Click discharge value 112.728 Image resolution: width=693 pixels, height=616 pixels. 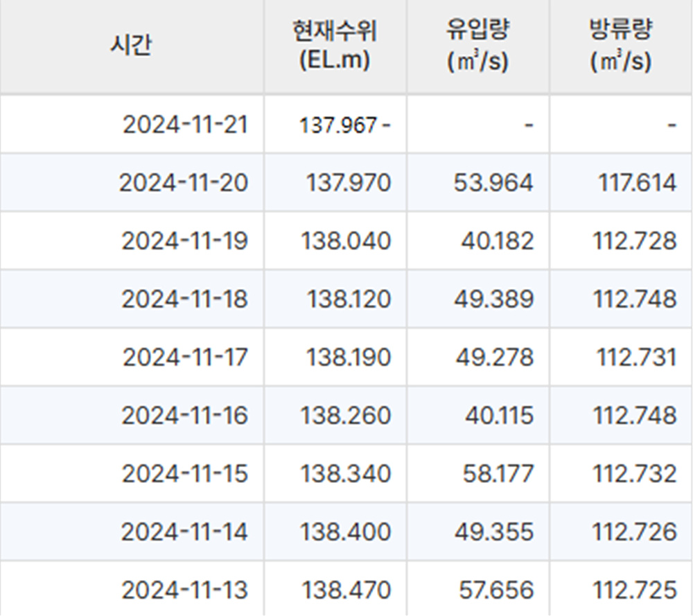(x=635, y=241)
